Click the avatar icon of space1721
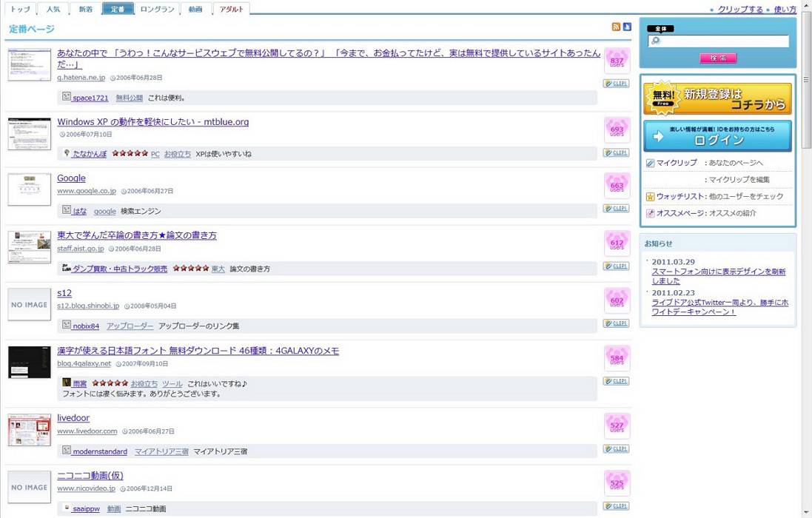812x518 pixels. click(x=67, y=96)
